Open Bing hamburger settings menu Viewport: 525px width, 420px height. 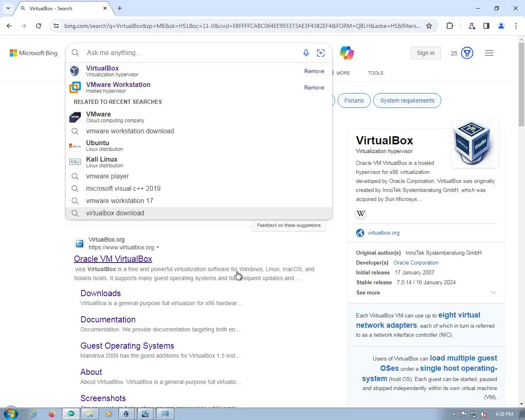pyautogui.click(x=489, y=53)
